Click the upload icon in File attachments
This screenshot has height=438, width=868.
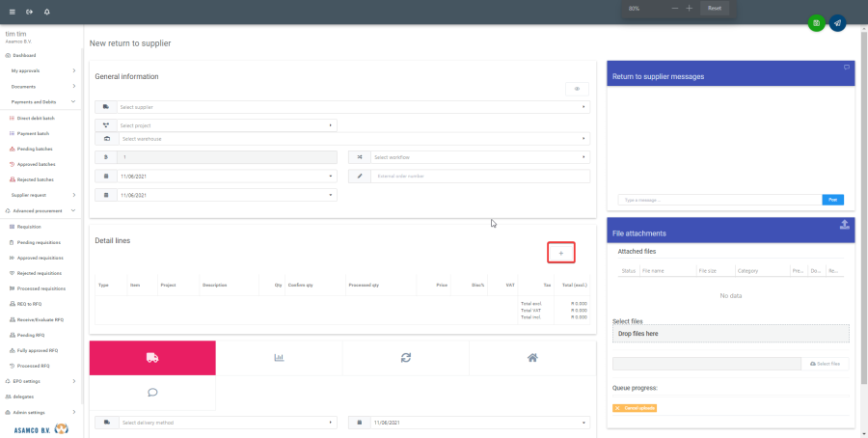click(845, 225)
